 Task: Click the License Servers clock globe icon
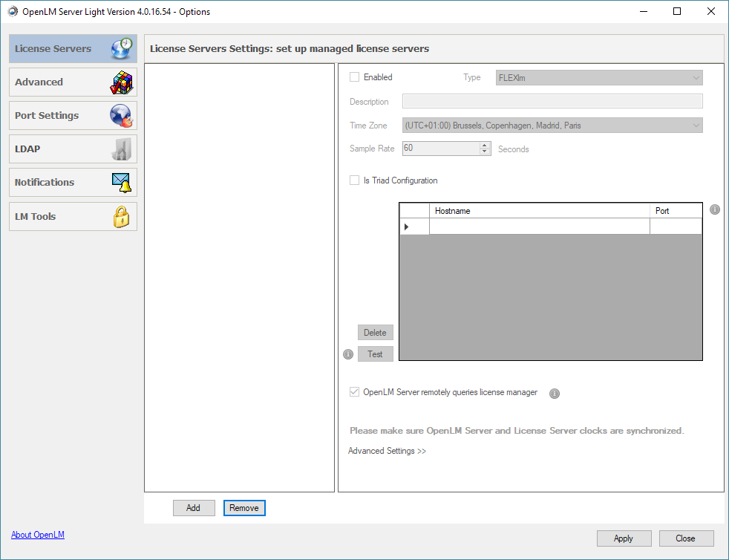click(121, 49)
